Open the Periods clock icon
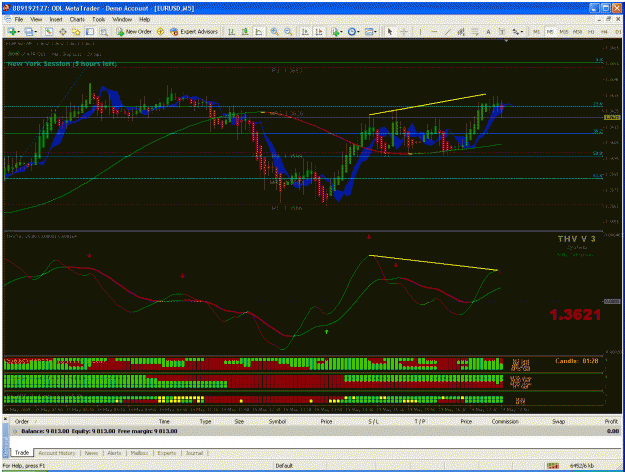Image resolution: width=625 pixels, height=472 pixels. click(352, 31)
